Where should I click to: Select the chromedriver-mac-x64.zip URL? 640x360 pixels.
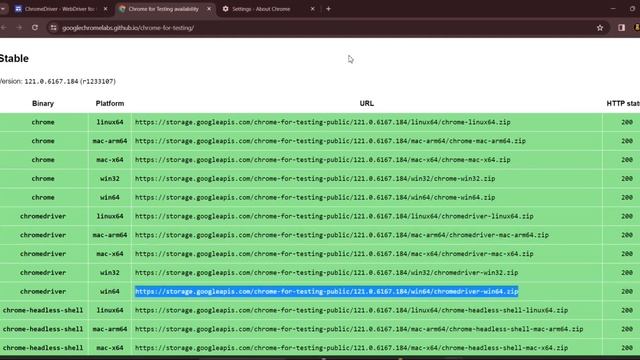click(334, 253)
